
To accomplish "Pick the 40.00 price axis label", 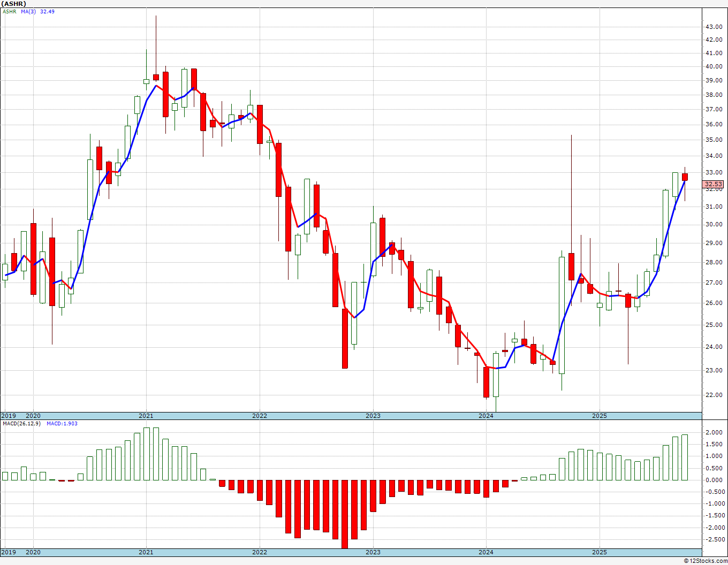I will coord(714,66).
